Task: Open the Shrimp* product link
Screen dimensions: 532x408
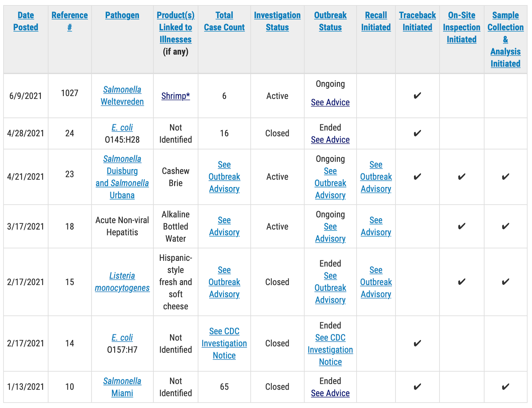Action: coord(176,96)
